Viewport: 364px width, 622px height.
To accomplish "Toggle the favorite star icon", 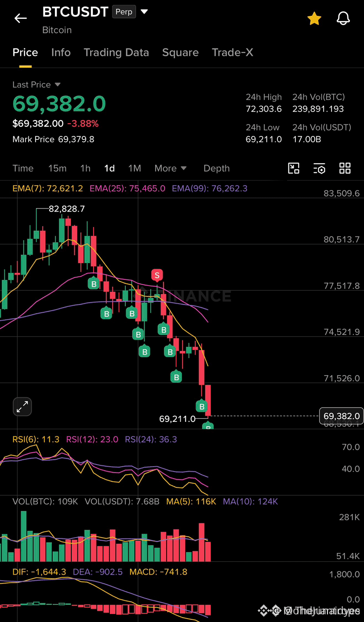I will coord(314,18).
